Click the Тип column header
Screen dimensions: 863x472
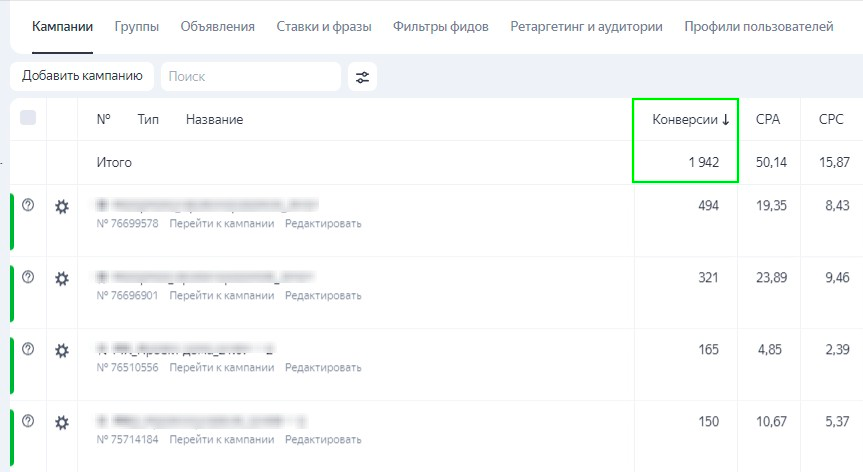(148, 119)
